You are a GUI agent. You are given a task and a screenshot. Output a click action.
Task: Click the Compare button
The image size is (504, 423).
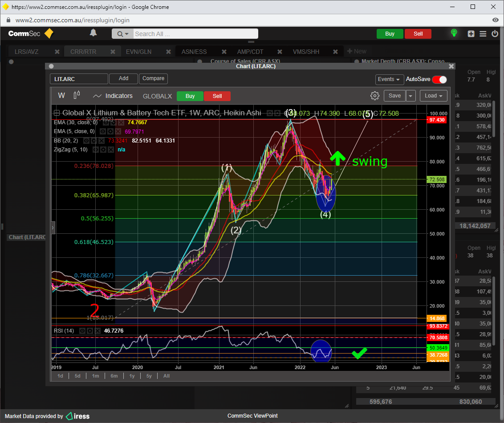pos(153,78)
